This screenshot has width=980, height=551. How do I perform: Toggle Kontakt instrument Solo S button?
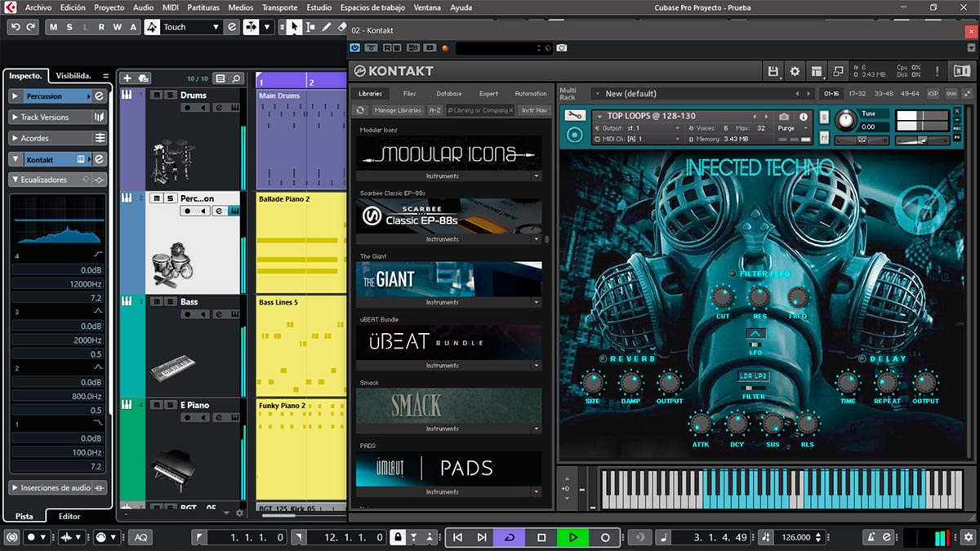click(824, 118)
